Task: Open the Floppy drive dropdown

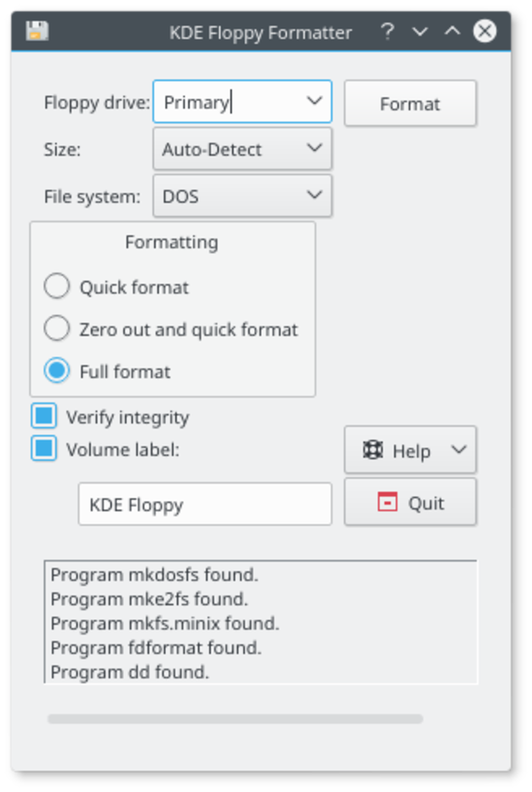Action: tap(314, 101)
